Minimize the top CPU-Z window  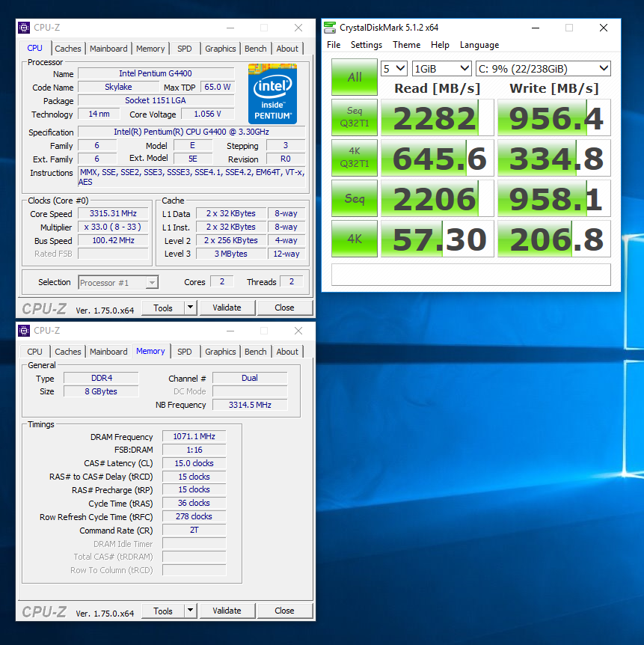click(x=230, y=28)
